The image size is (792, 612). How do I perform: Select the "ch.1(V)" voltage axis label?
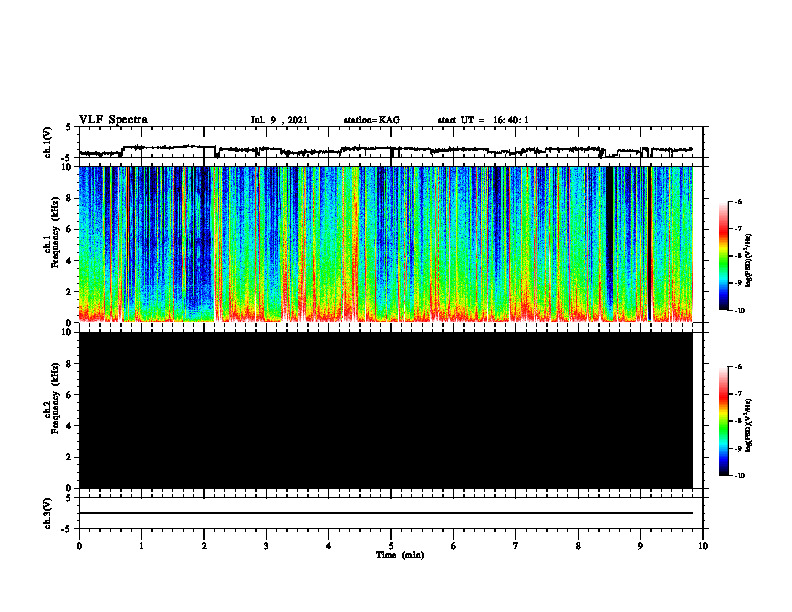click(47, 142)
